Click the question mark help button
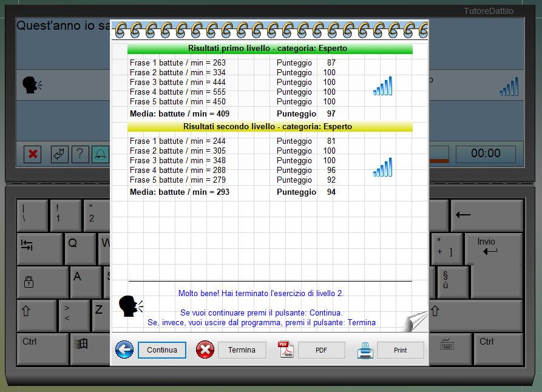The width and height of the screenshot is (542, 392). pos(80,154)
